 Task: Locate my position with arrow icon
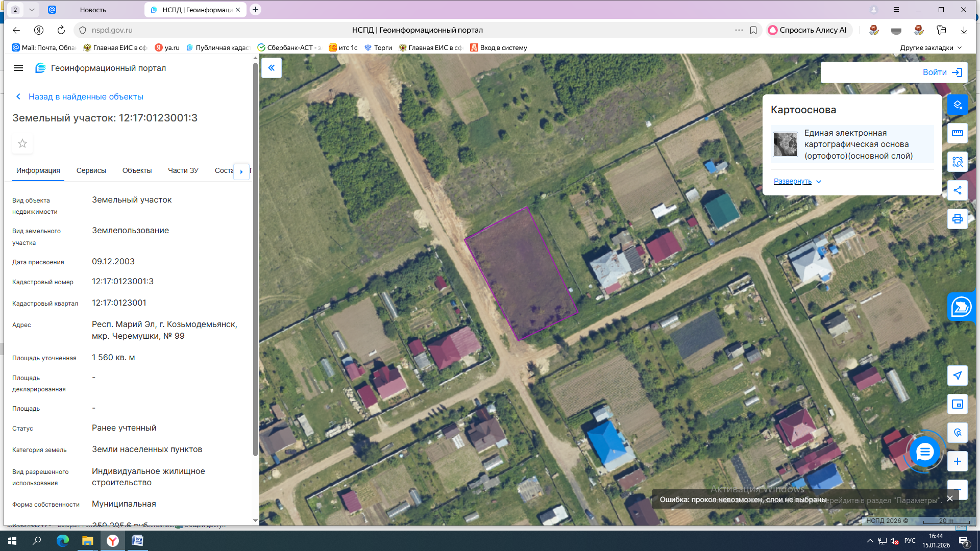[x=957, y=376]
